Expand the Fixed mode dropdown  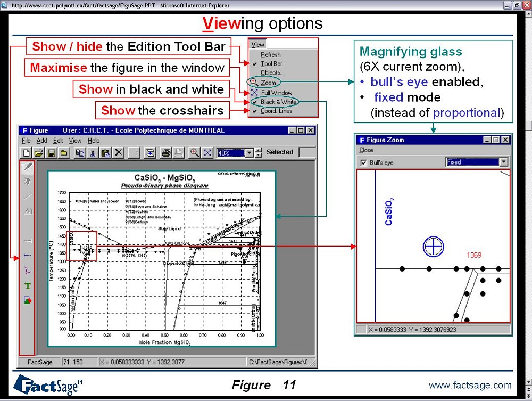(503, 162)
